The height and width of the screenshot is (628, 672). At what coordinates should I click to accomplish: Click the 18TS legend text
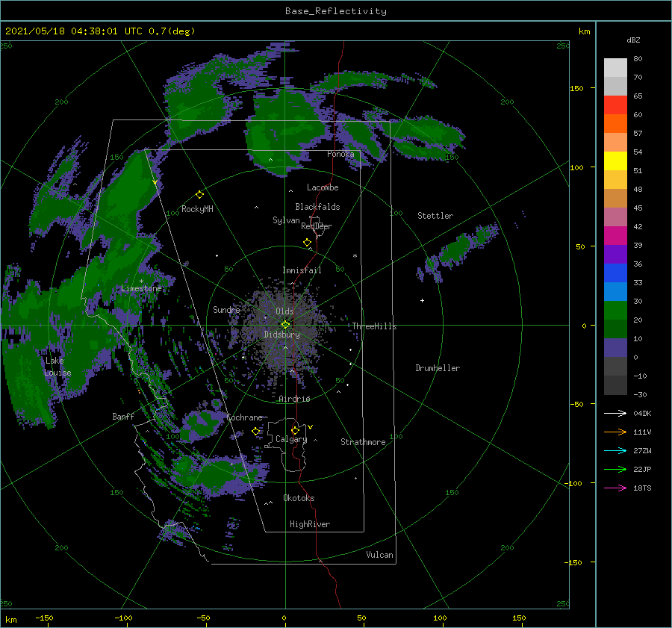click(x=642, y=488)
